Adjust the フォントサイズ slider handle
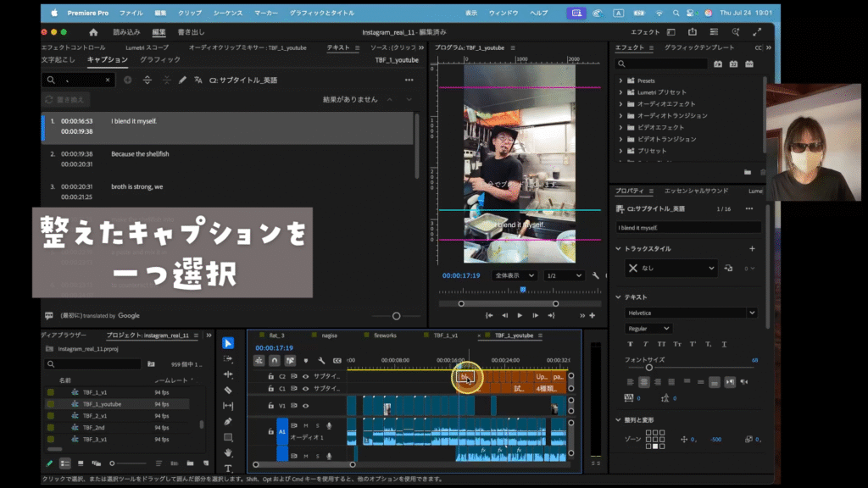 (x=648, y=368)
